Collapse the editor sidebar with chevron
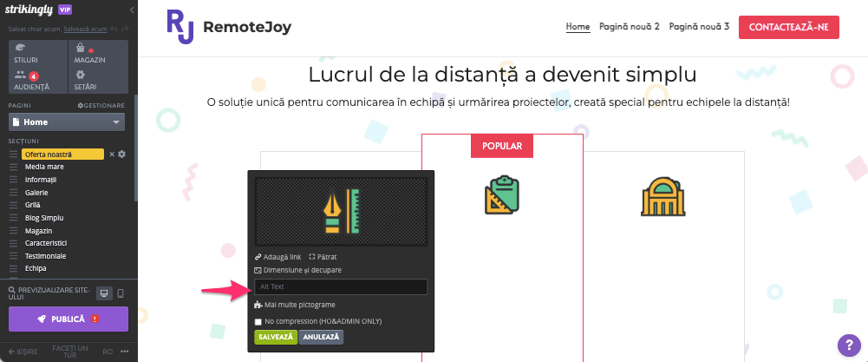The height and width of the screenshot is (362, 868). [x=132, y=10]
